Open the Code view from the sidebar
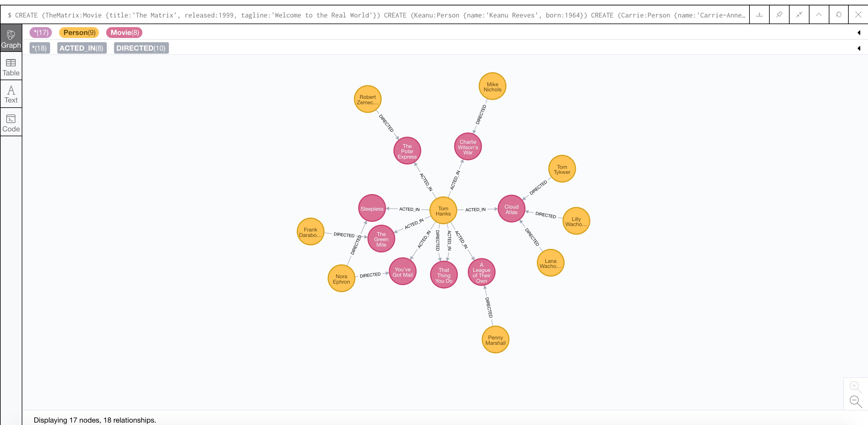The width and height of the screenshot is (868, 425). pos(11,122)
